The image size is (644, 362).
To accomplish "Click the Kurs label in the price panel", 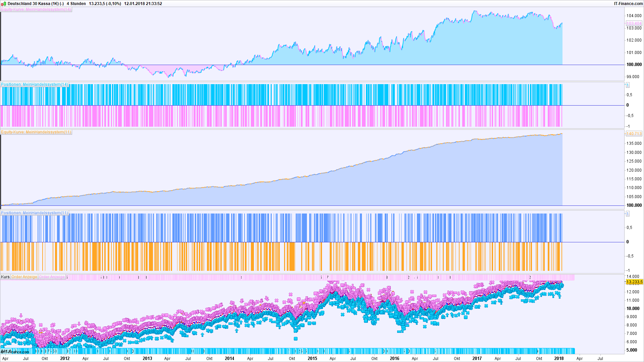I will tap(5, 277).
